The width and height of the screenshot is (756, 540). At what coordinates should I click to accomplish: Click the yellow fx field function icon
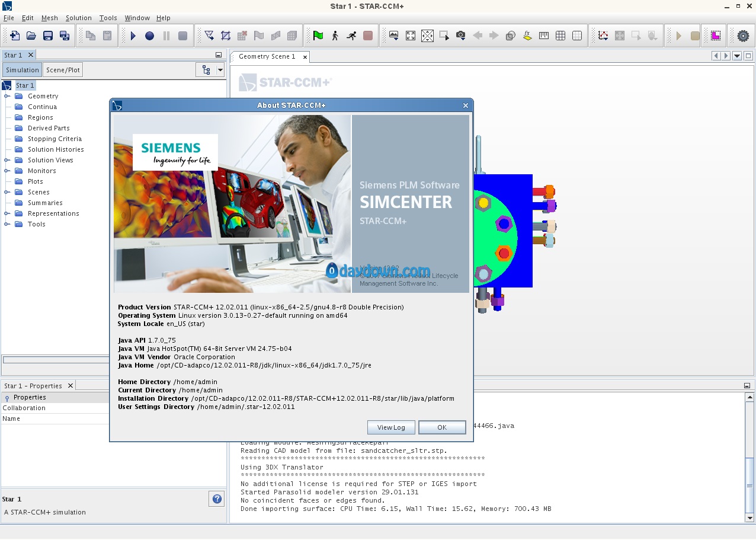pos(527,36)
